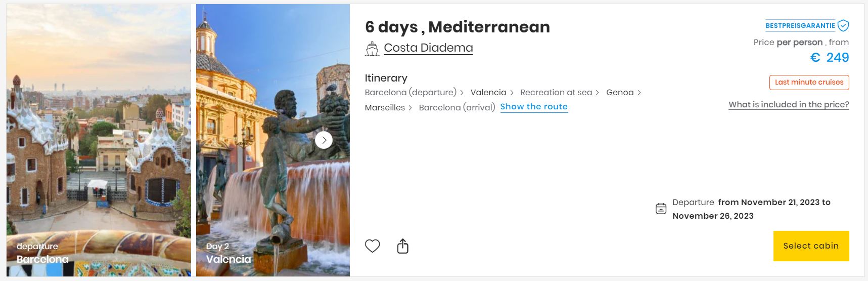868x281 pixels.
Task: Select Genoa in the itinerary
Action: coord(620,93)
